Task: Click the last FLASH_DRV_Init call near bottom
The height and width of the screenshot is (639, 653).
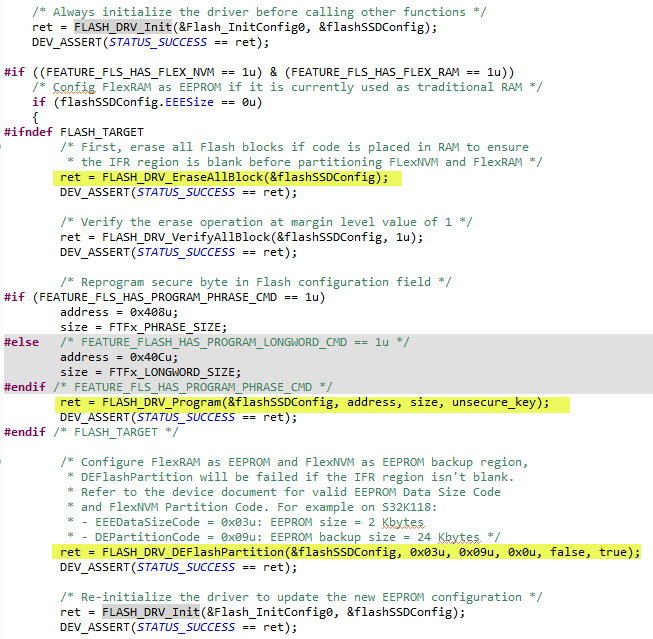Action: tap(262, 612)
